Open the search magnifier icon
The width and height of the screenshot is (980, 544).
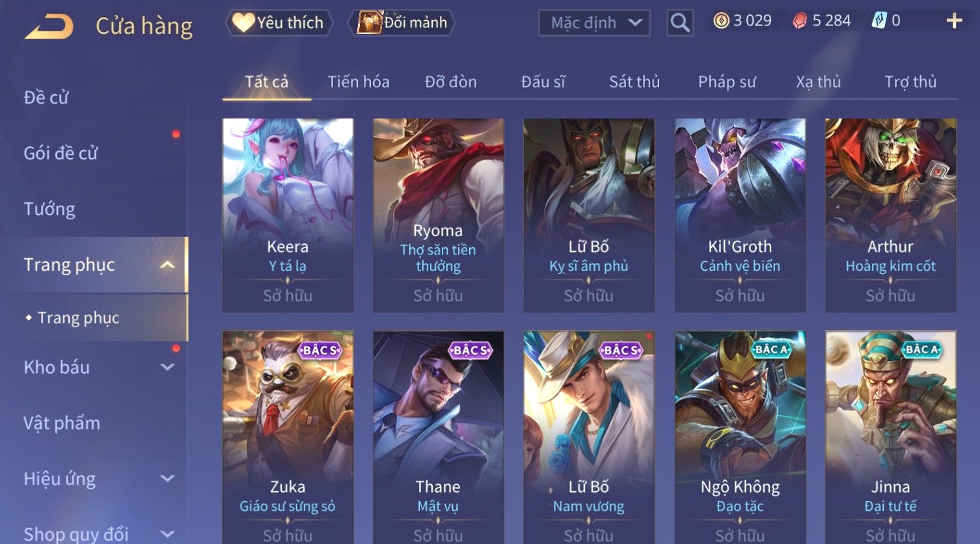tap(679, 23)
